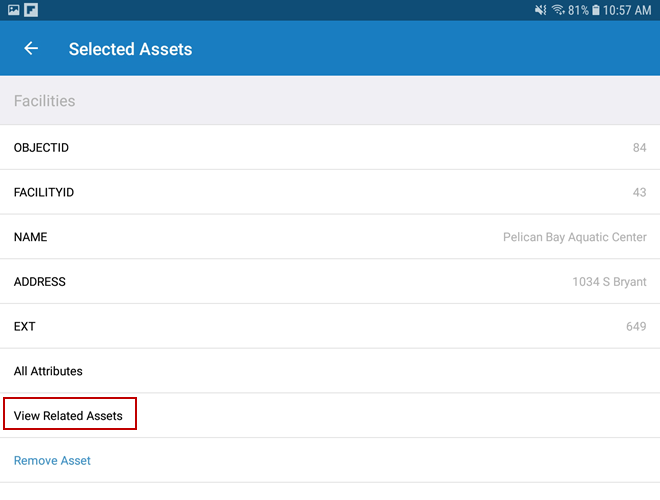
Task: Tap the EXT value 649
Action: point(636,327)
